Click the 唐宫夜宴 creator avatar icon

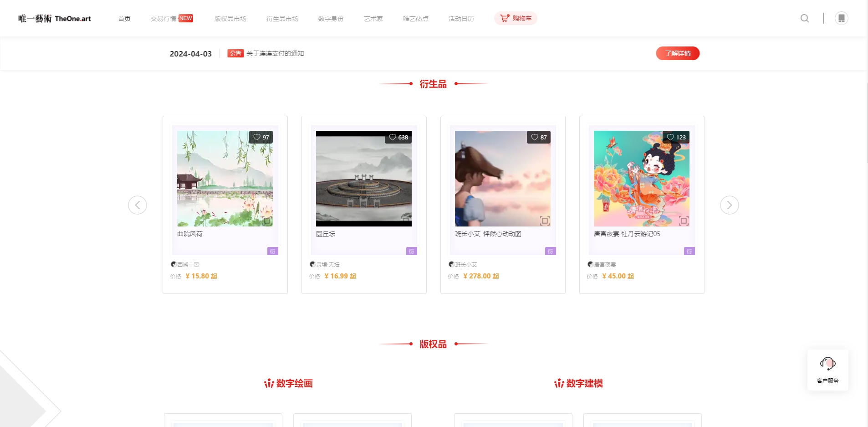click(590, 264)
